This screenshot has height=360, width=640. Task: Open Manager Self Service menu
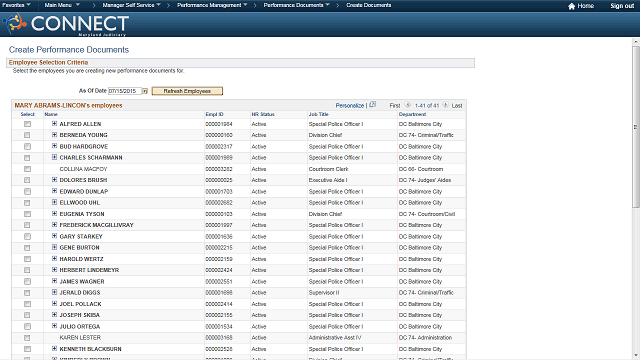point(131,5)
